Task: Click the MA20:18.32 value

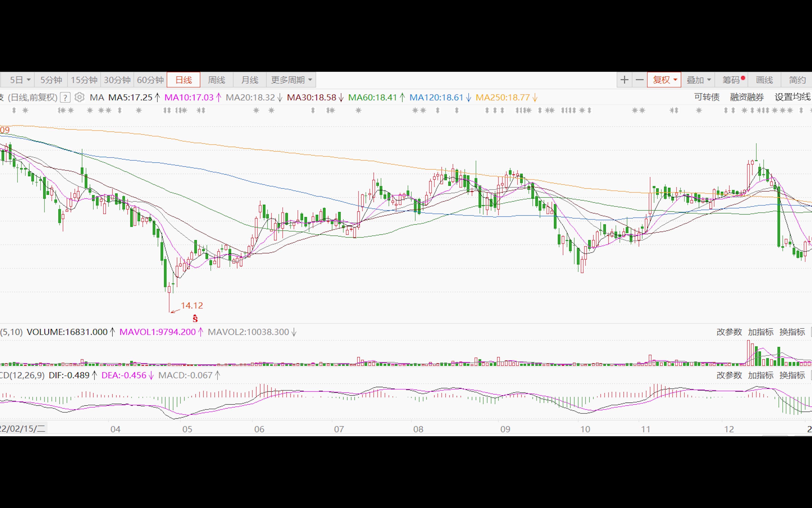Action: (x=250, y=97)
